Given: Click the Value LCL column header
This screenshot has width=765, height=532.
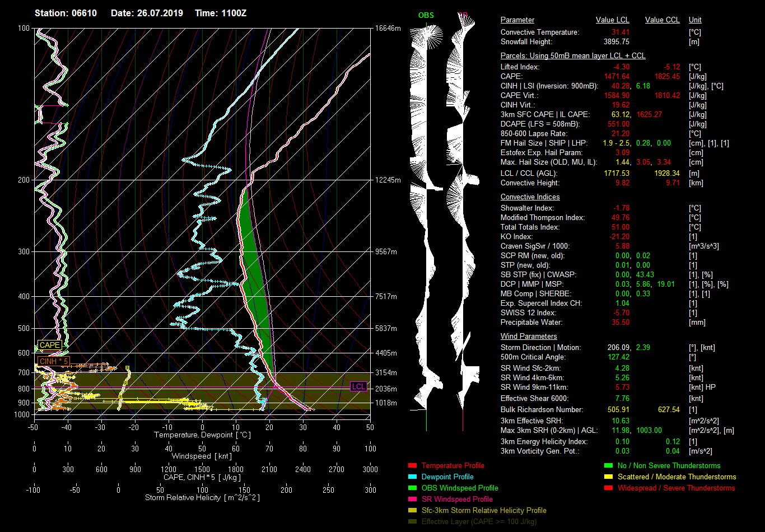Looking at the screenshot, I should [613, 20].
